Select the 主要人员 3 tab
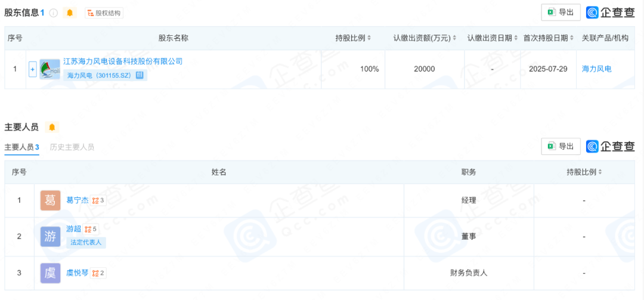The height and width of the screenshot is (300, 644). pyautogui.click(x=22, y=147)
